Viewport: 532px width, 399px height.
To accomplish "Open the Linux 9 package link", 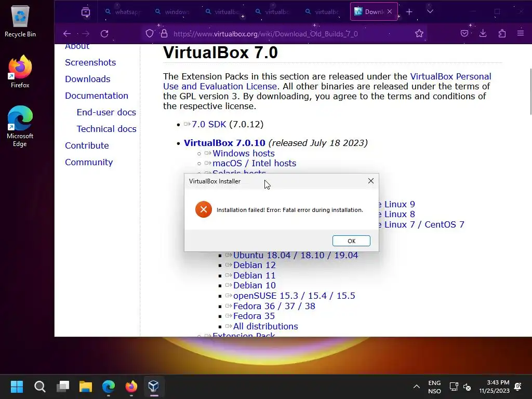I will pyautogui.click(x=397, y=204).
